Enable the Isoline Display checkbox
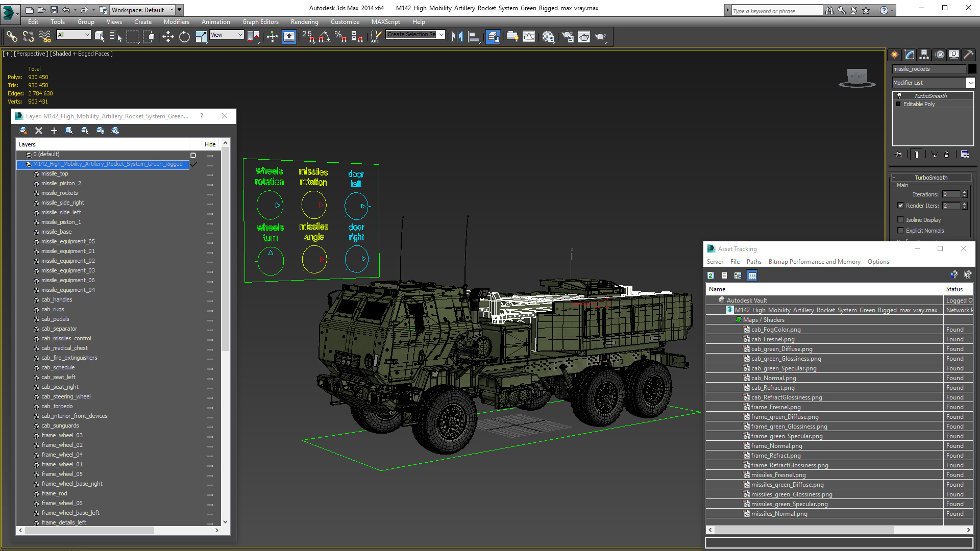 (x=900, y=220)
